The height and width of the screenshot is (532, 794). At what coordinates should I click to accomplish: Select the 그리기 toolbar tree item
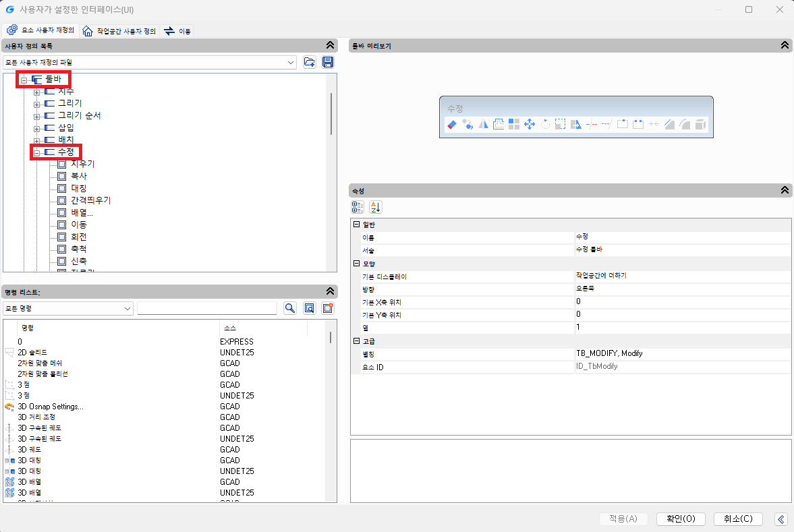70,103
